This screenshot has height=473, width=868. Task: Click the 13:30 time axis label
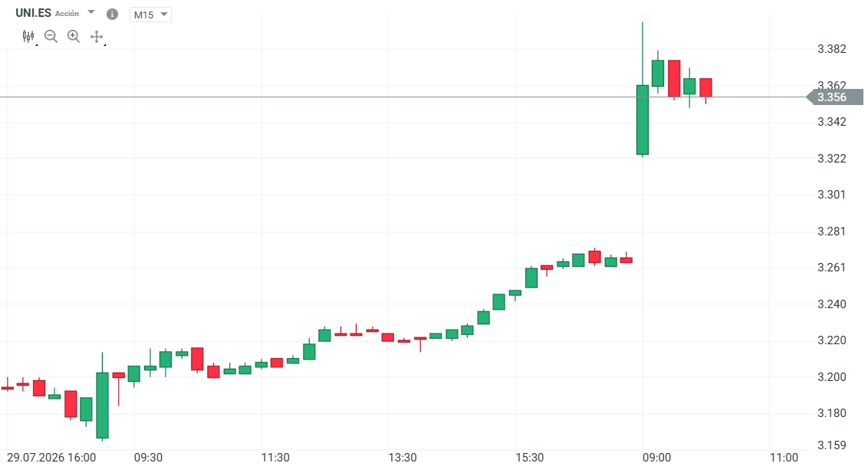point(403,458)
